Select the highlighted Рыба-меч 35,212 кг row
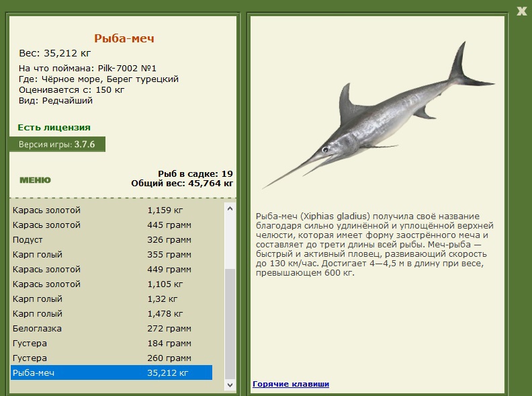Image resolution: width=532 pixels, height=396 pixels. coord(112,372)
